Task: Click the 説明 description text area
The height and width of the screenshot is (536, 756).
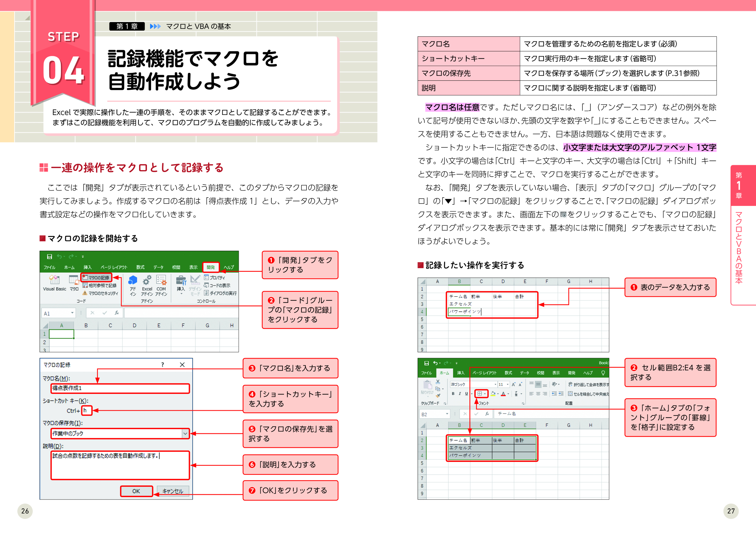Action: click(x=120, y=465)
